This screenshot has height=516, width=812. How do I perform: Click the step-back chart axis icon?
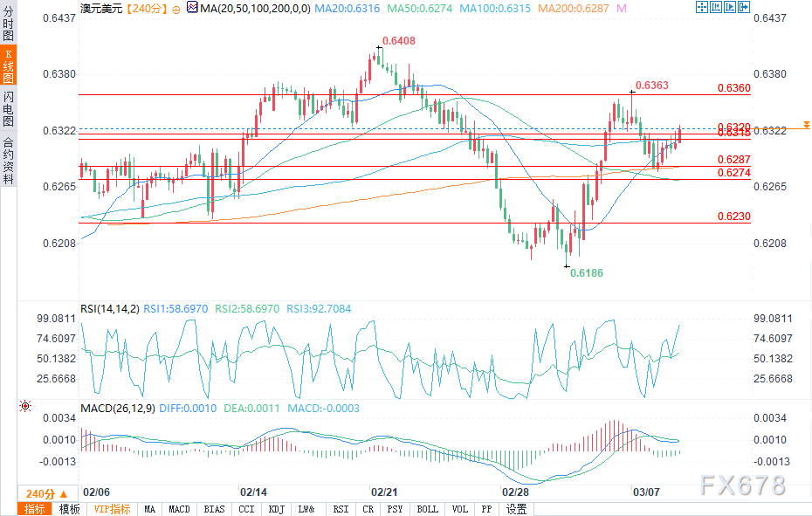tap(716, 7)
